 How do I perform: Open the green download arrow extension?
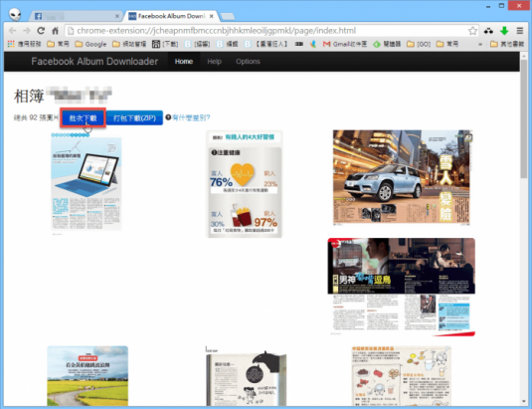coord(504,31)
